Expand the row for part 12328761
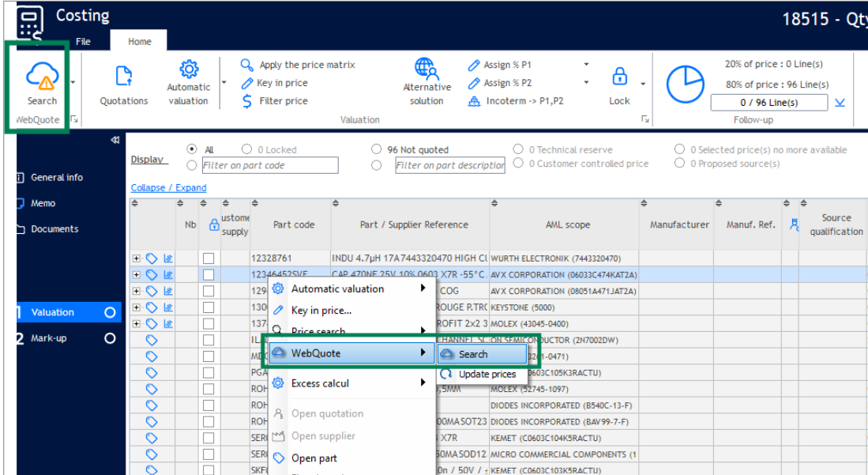The height and width of the screenshot is (475, 868). click(136, 258)
